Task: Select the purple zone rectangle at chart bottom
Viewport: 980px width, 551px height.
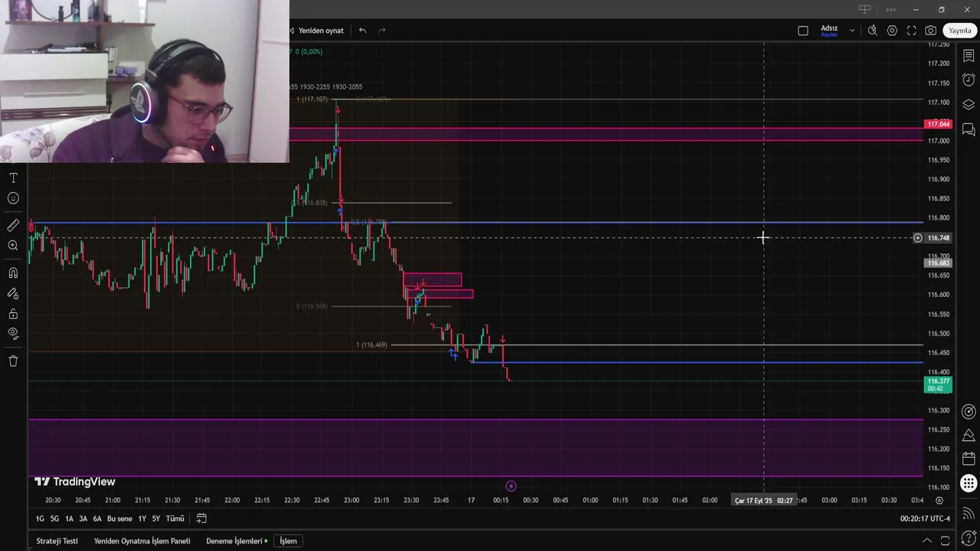Action: click(475, 448)
